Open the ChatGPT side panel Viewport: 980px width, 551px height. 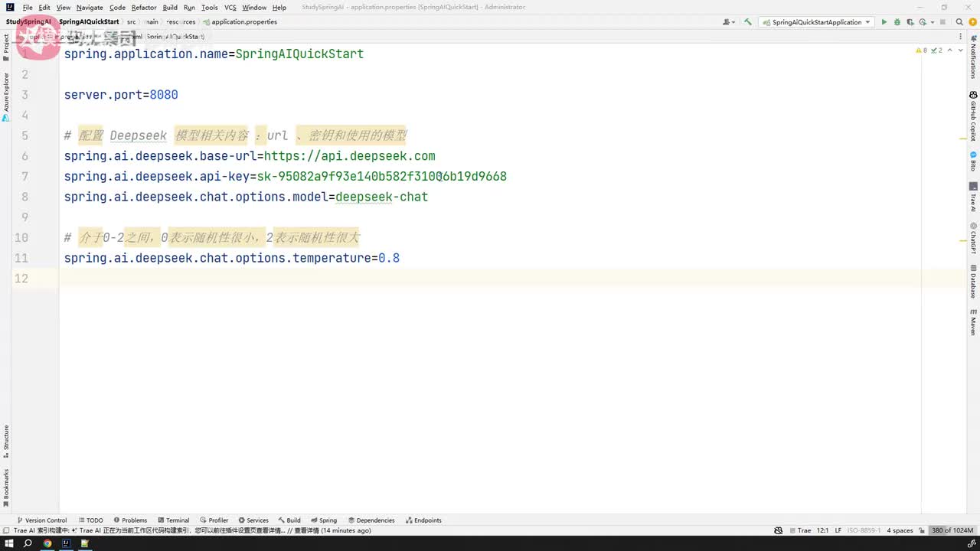pos(973,238)
